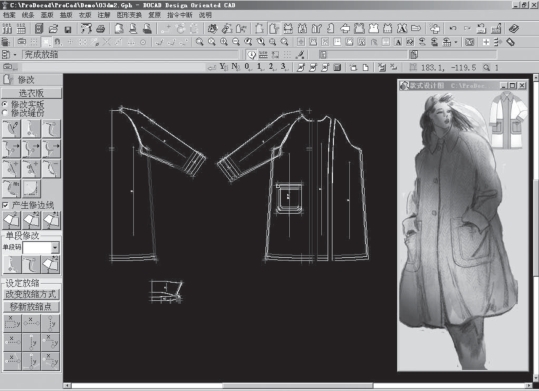Image resolution: width=539 pixels, height=391 pixels.
Task: Click the 修改 panel header label
Action: point(26,80)
